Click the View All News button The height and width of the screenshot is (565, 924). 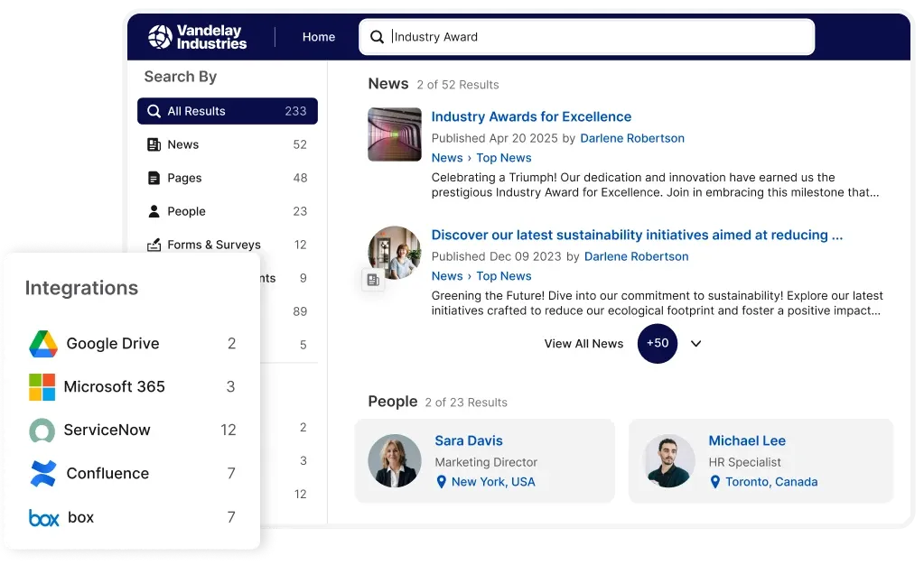[x=583, y=344]
